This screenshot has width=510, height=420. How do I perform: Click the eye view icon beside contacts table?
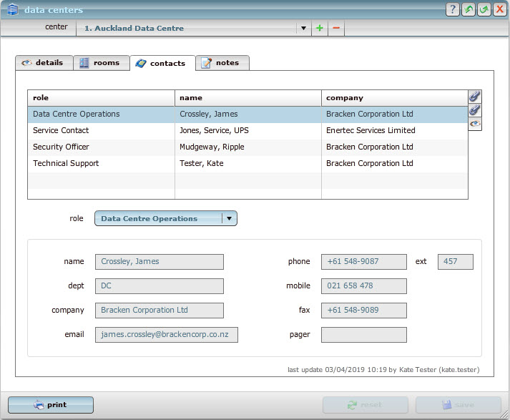click(474, 124)
